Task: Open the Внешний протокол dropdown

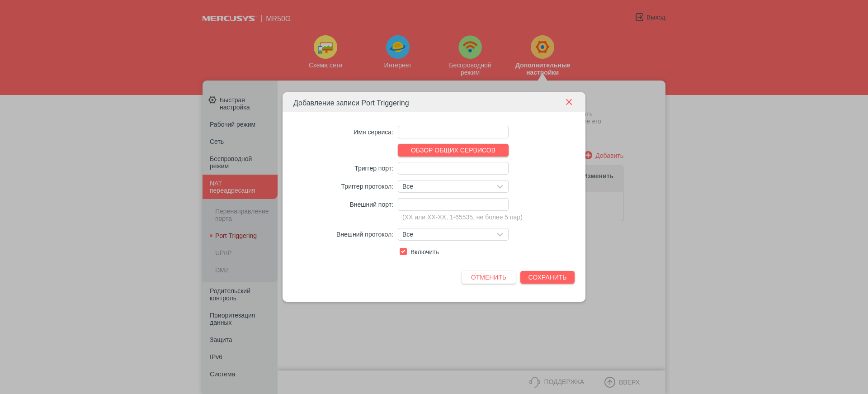Action: coord(453,234)
